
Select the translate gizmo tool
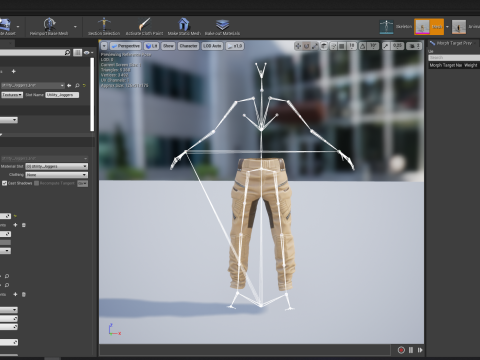click(298, 46)
